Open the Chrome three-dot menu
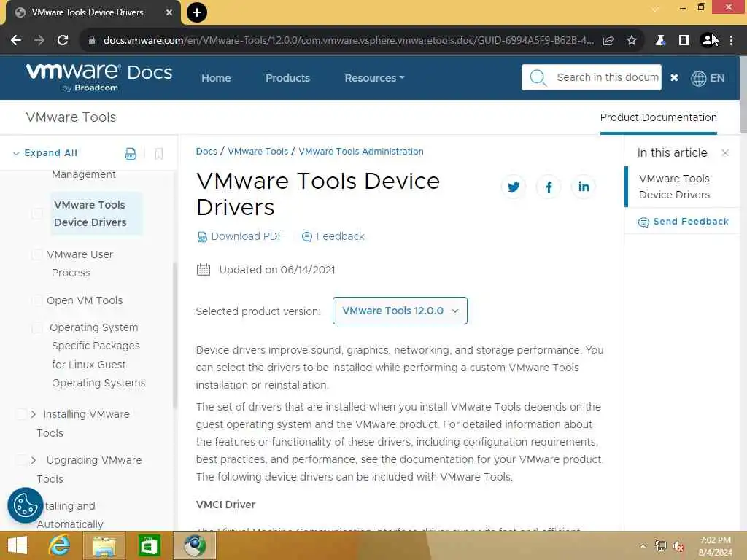747x560 pixels. pyautogui.click(x=731, y=41)
